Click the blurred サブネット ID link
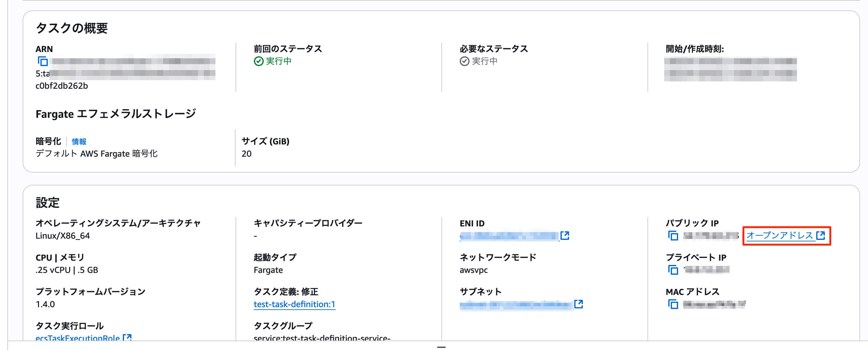868x350 pixels. tap(515, 305)
